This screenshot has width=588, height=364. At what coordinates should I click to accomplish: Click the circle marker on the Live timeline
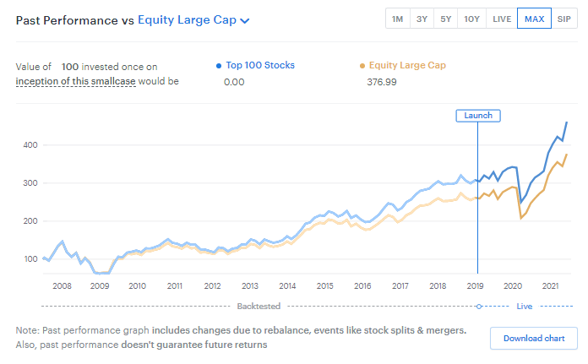[x=478, y=306]
